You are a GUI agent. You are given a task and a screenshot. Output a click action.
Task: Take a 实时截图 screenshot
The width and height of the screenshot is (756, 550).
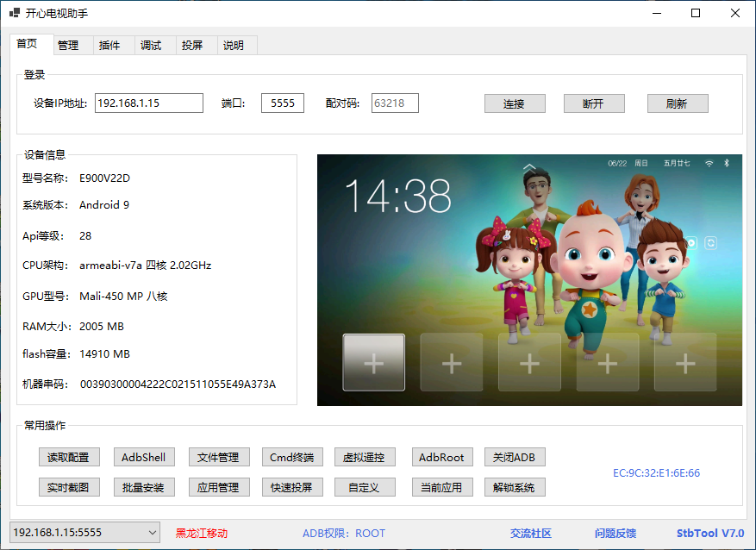click(69, 487)
